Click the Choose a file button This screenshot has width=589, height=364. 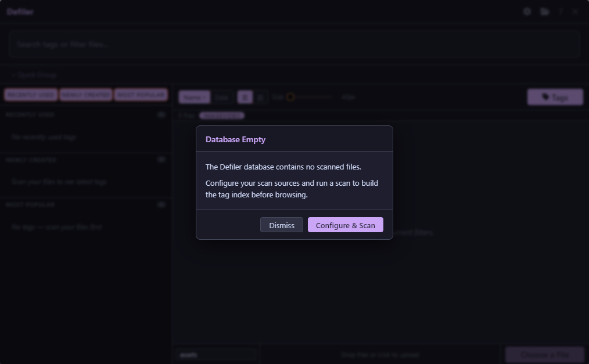pyautogui.click(x=544, y=355)
